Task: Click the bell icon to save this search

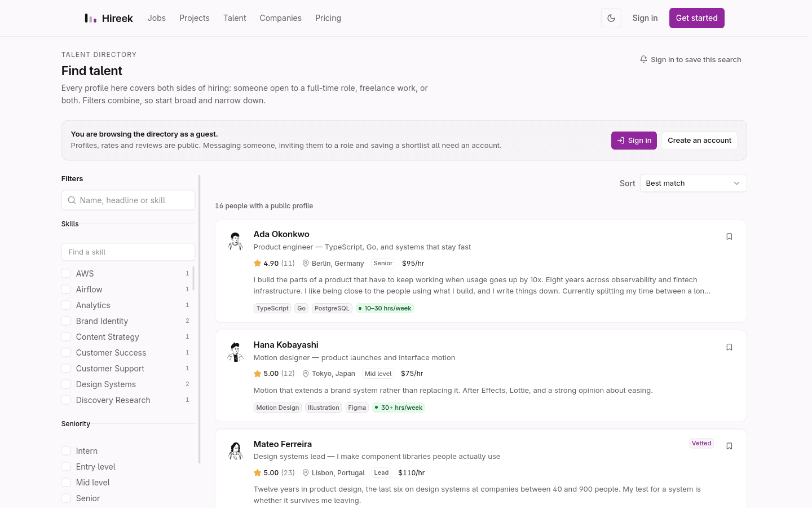Action: click(643, 59)
